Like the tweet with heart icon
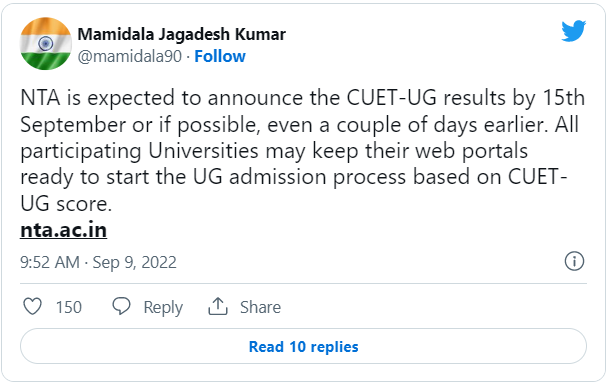Screen dimensions: 609x391 pyautogui.click(x=33, y=306)
